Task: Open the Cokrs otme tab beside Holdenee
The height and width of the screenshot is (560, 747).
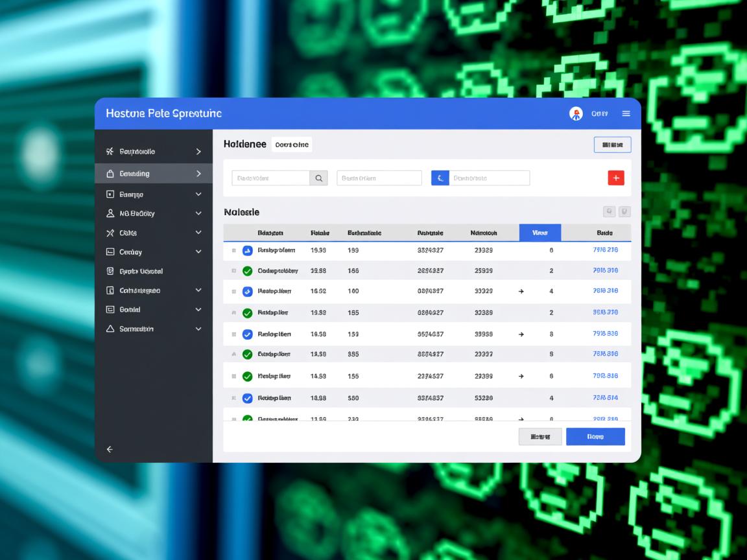Action: (292, 145)
